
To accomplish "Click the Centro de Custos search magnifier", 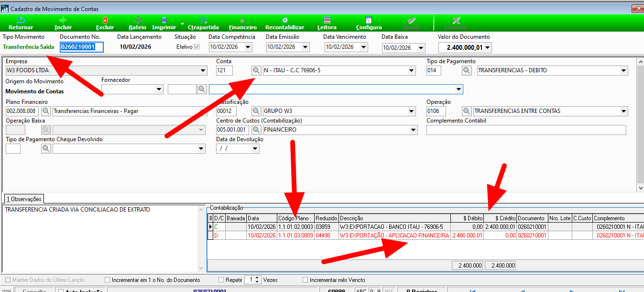I will pyautogui.click(x=256, y=130).
